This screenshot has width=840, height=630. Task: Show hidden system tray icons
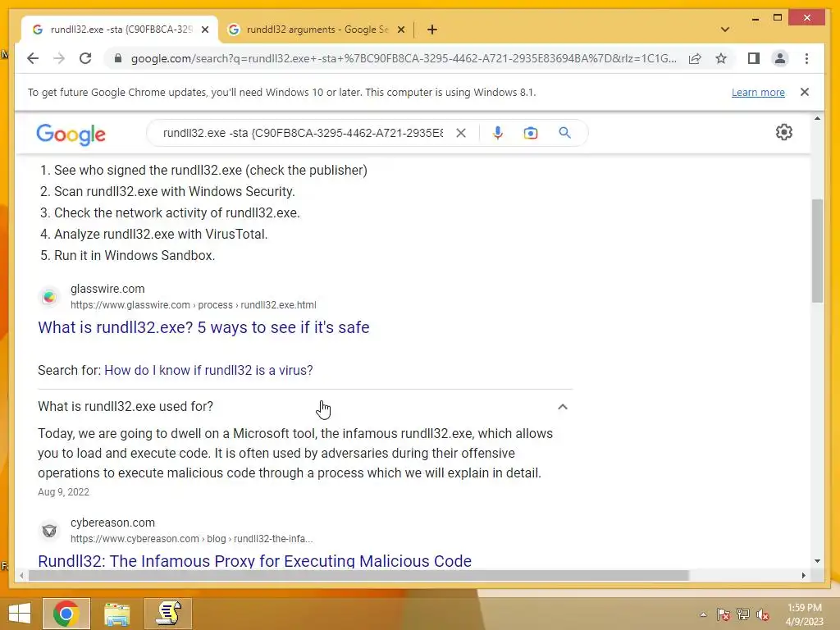pos(703,614)
